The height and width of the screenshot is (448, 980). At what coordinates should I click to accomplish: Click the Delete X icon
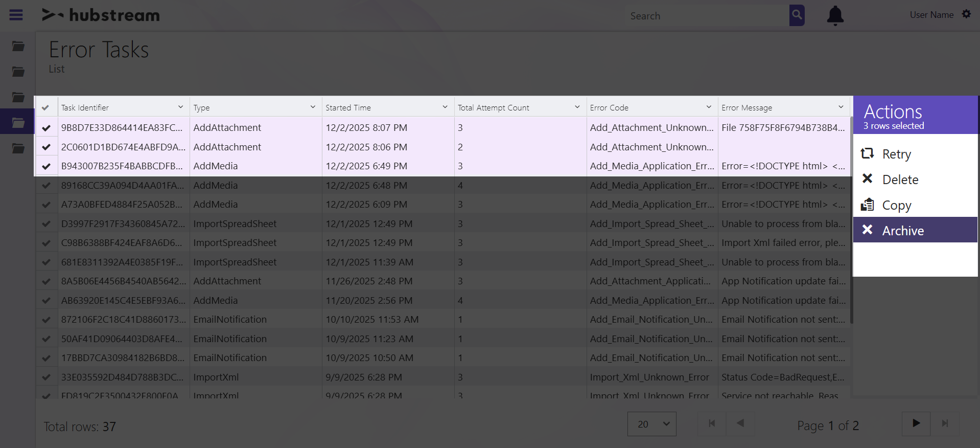point(868,178)
